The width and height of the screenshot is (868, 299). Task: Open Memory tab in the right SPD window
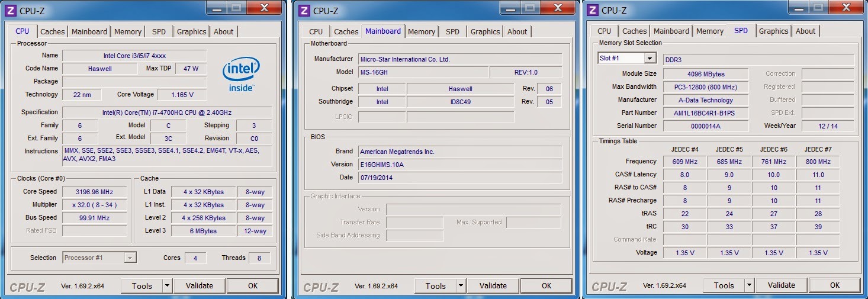[710, 31]
